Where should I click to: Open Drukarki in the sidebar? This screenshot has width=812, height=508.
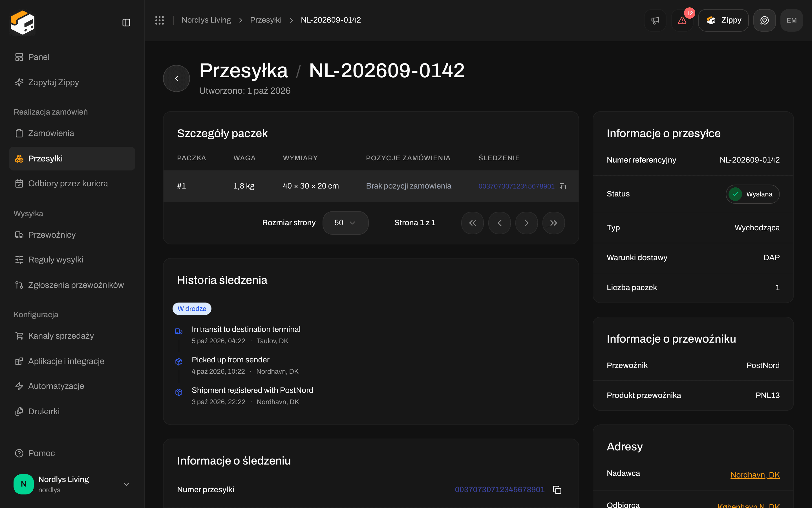[x=72, y=411]
